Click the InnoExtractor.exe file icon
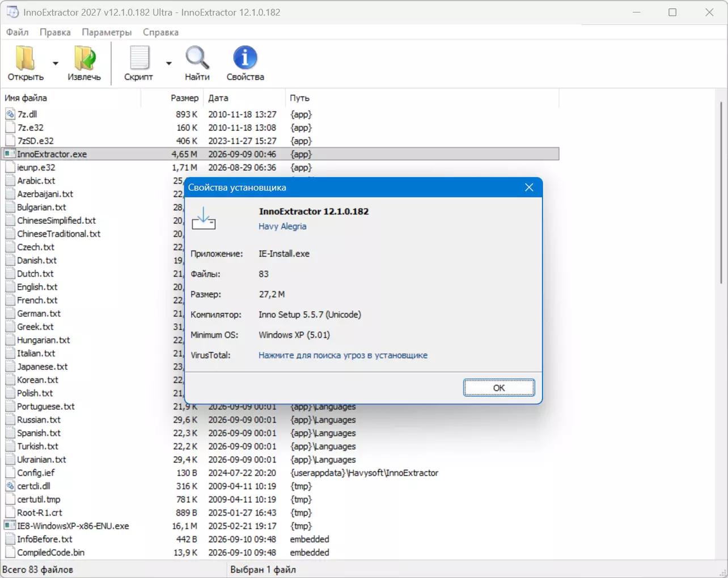728x578 pixels. pos(10,154)
